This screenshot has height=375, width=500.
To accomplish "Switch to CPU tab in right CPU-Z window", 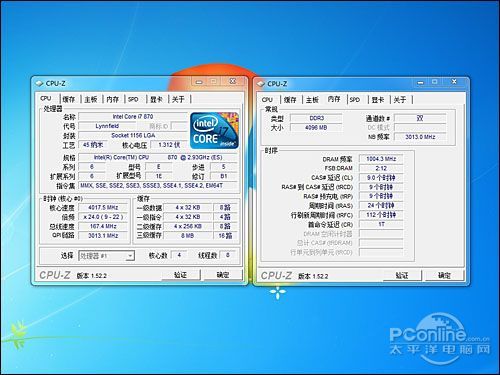I will click(x=267, y=100).
